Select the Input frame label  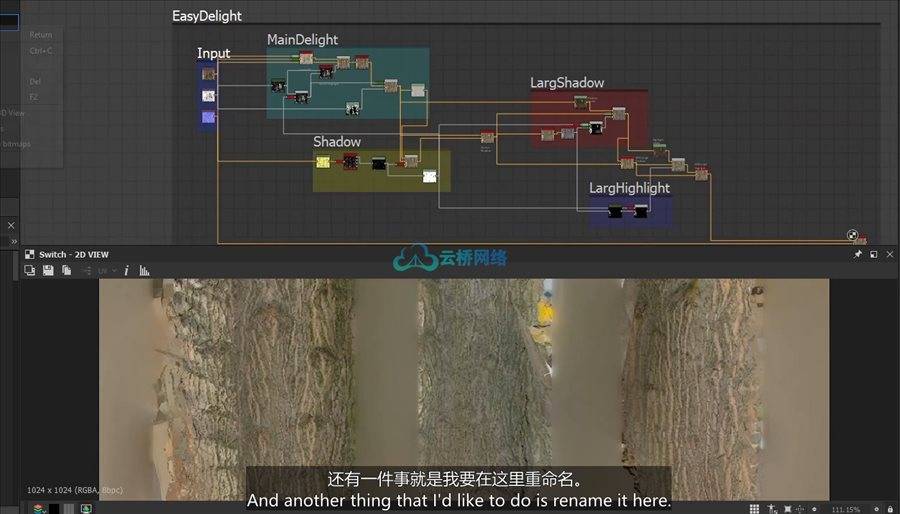tap(214, 53)
